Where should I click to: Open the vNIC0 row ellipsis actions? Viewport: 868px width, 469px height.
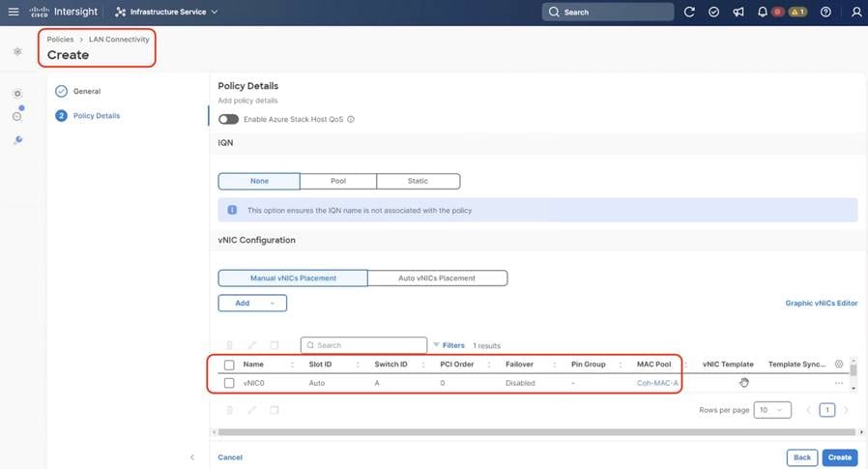click(x=839, y=383)
